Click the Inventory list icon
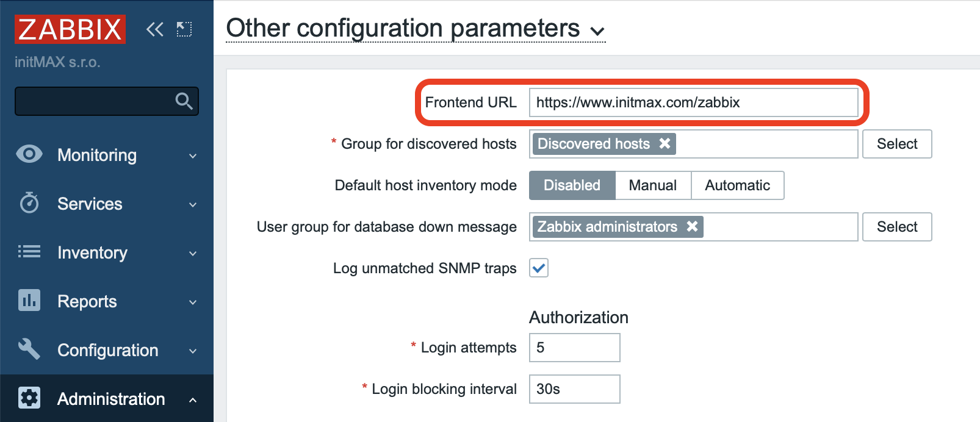This screenshot has width=980, height=422. pos(29,251)
